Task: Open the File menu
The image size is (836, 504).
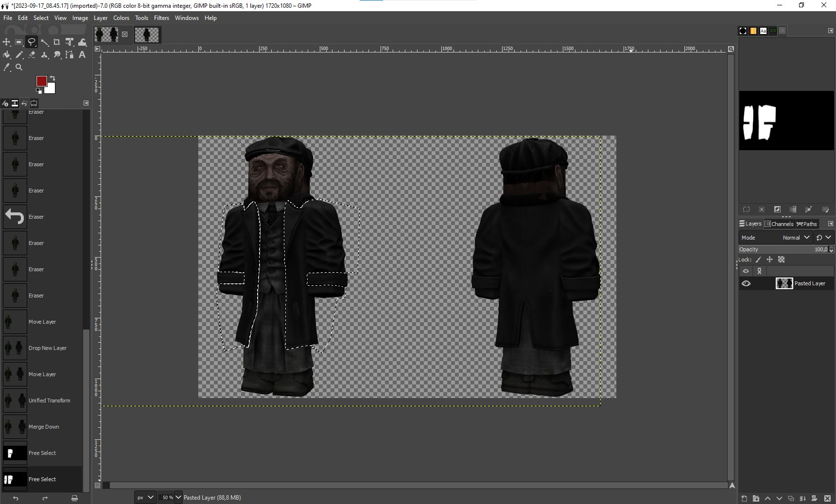Action: [x=8, y=18]
